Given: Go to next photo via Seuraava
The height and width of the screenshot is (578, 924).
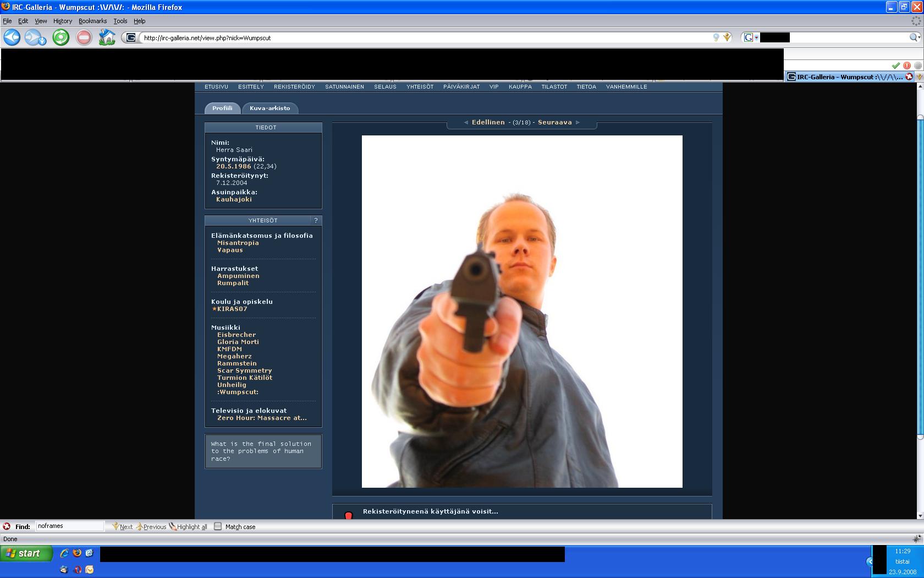Looking at the screenshot, I should tap(554, 122).
